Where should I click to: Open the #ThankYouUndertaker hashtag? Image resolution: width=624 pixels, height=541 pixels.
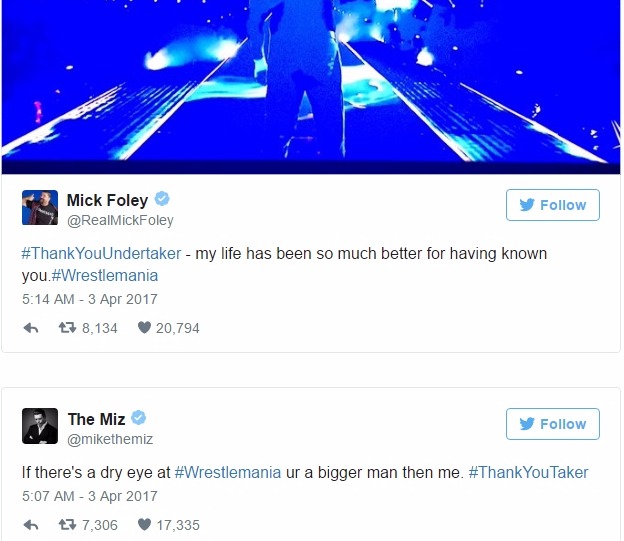tap(101, 254)
